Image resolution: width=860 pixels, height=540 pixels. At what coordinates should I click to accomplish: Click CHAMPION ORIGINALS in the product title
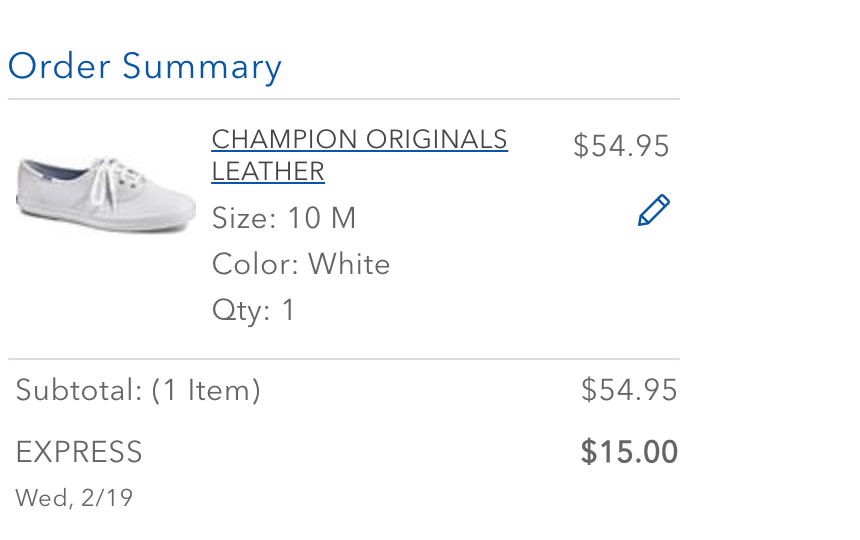[359, 139]
